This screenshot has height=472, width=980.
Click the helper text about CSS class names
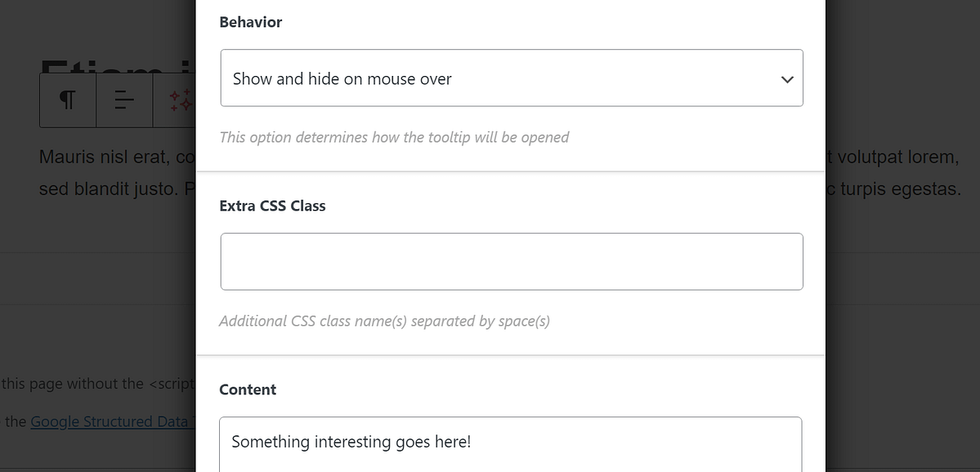pos(384,321)
